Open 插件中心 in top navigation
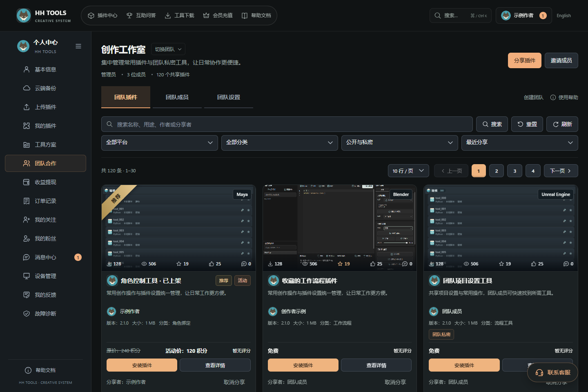 [102, 16]
